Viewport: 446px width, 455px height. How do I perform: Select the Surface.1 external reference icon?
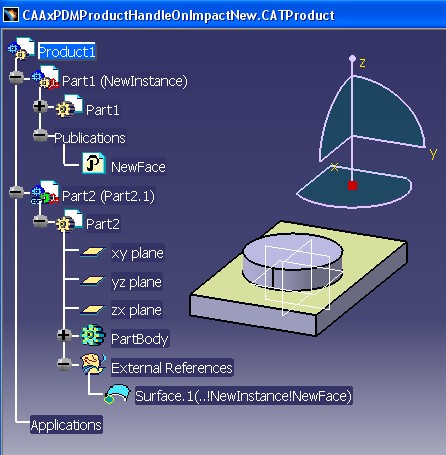117,394
